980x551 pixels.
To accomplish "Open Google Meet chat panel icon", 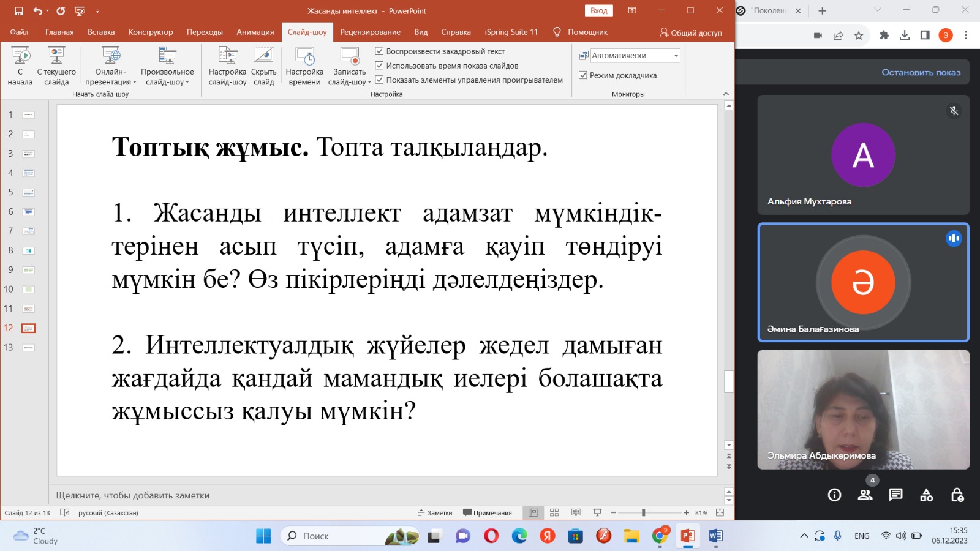I will pos(895,495).
